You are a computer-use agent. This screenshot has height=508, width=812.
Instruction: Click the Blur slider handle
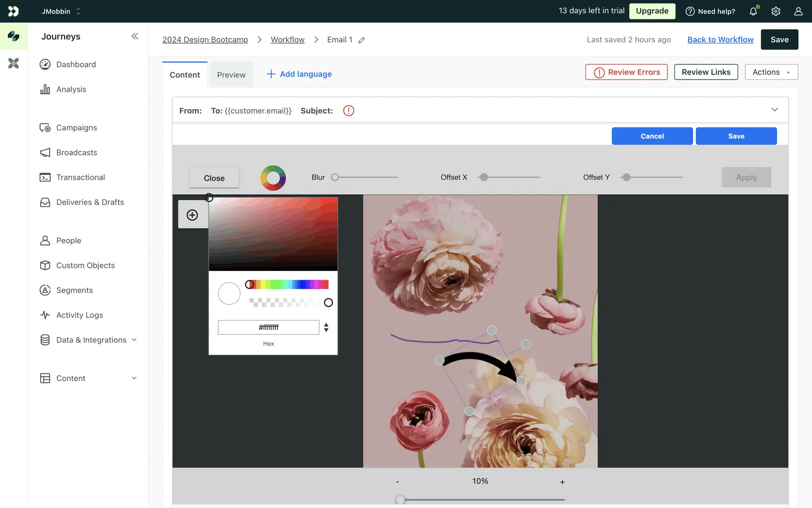pos(335,177)
